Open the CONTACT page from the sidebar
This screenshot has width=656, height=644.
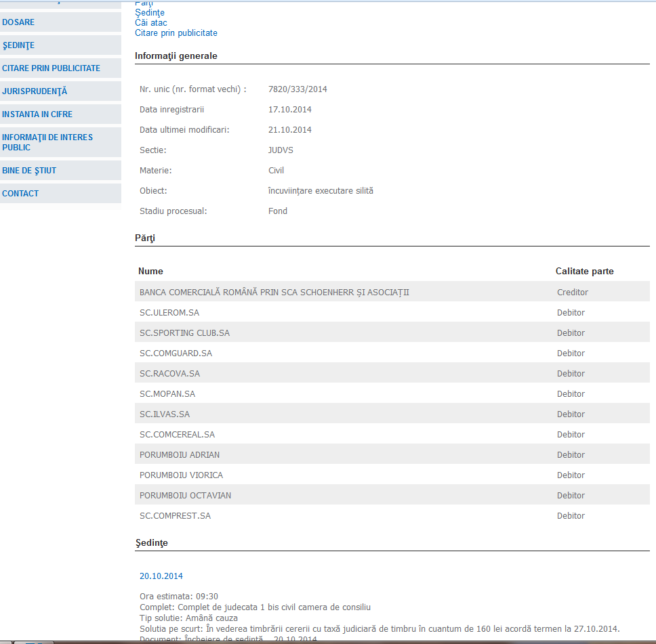[21, 194]
